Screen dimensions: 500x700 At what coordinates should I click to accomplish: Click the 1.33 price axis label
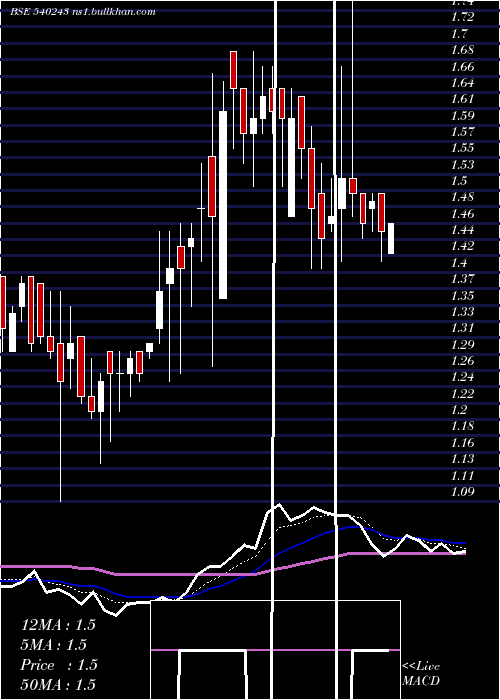pos(462,312)
